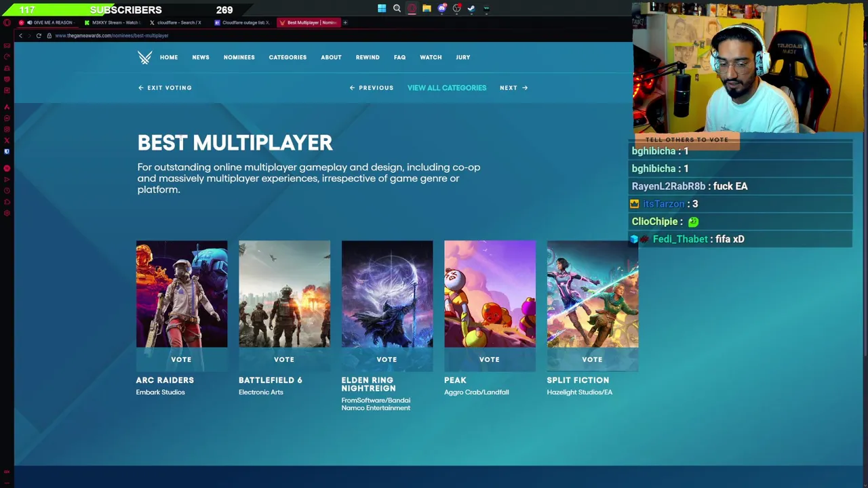Vote for Battlefield 6
The height and width of the screenshot is (488, 868).
point(284,359)
